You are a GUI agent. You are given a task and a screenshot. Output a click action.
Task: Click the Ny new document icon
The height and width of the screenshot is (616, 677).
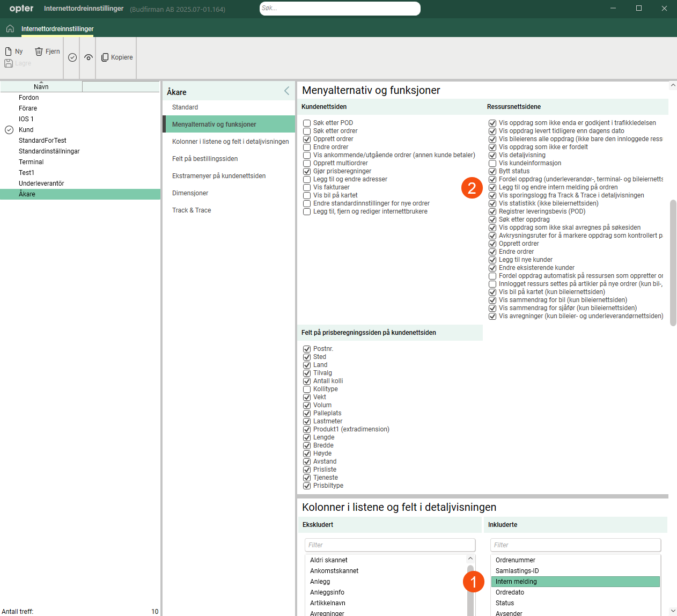9,52
